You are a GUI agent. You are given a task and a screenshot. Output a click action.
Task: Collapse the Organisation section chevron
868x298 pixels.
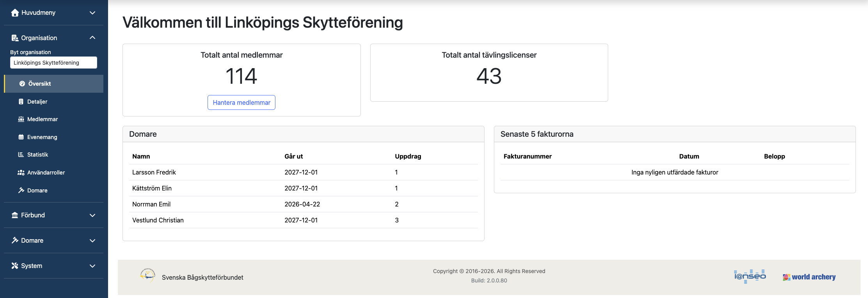(x=92, y=38)
